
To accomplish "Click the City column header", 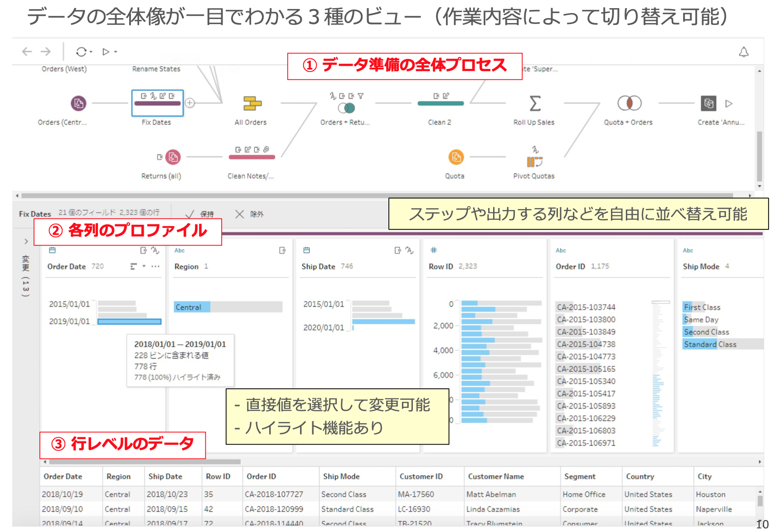I will point(705,477).
